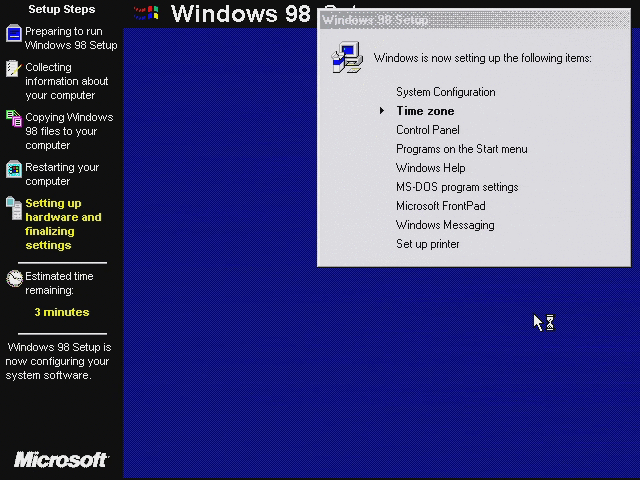Click 'Preparing to run Windows 98 Setup' text

[x=71, y=38]
